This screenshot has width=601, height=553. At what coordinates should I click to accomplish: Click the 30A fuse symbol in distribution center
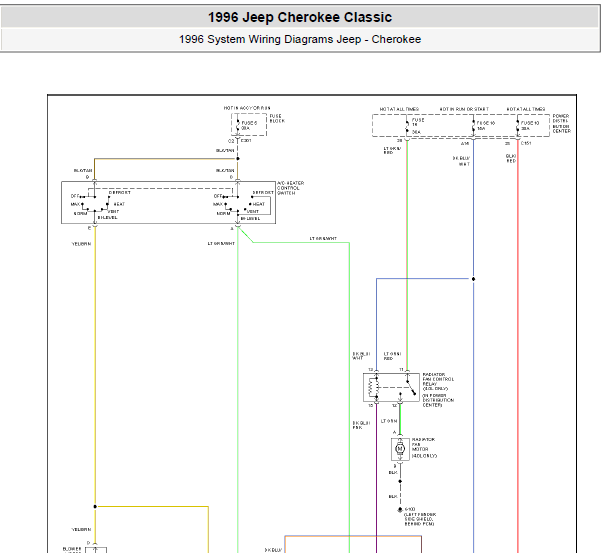click(407, 126)
